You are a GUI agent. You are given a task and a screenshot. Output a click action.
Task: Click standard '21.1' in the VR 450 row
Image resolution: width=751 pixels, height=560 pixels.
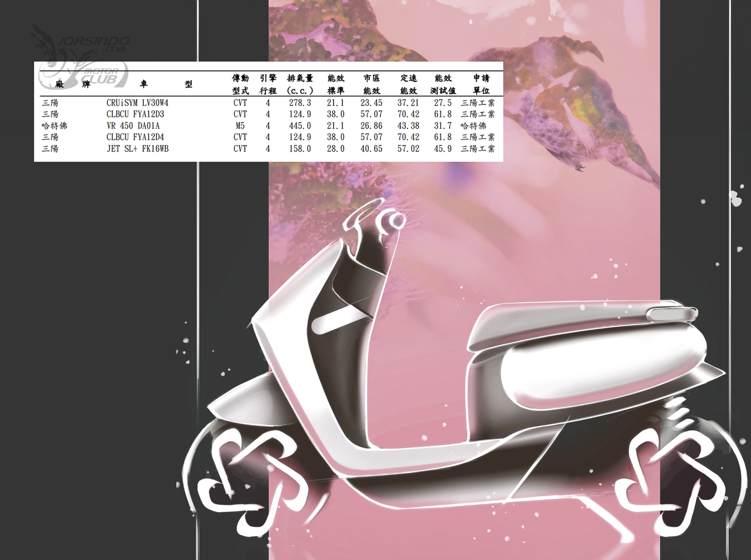[x=336, y=126]
